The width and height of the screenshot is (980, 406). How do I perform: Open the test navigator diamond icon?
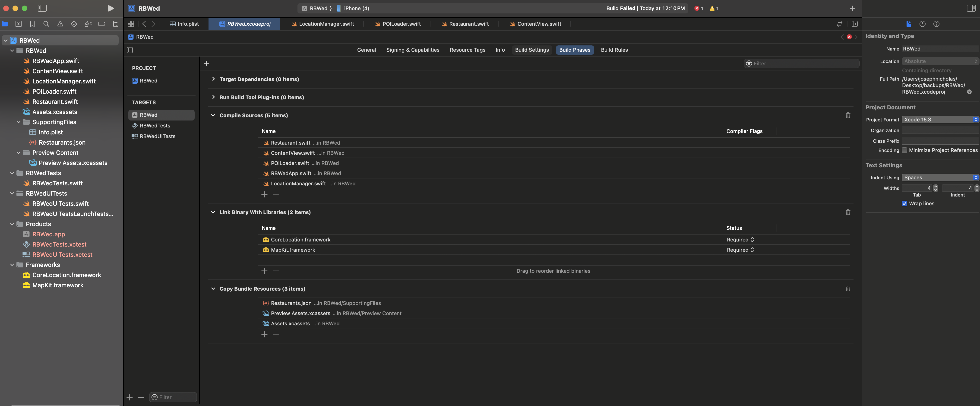click(x=74, y=24)
